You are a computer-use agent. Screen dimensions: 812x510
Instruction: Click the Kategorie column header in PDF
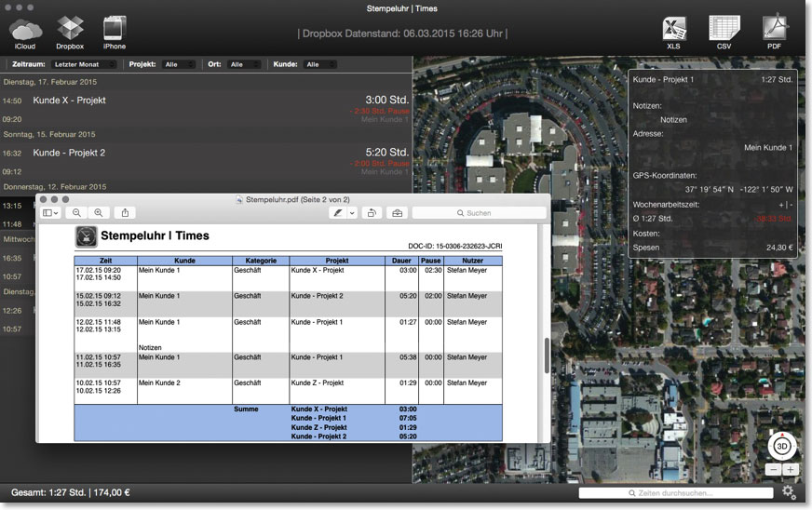[261, 261]
